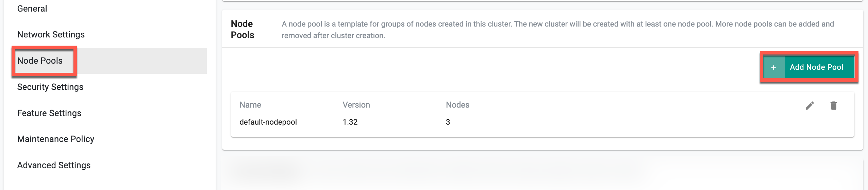Click the Nodes column header
The width and height of the screenshot is (868, 190).
pos(457,105)
